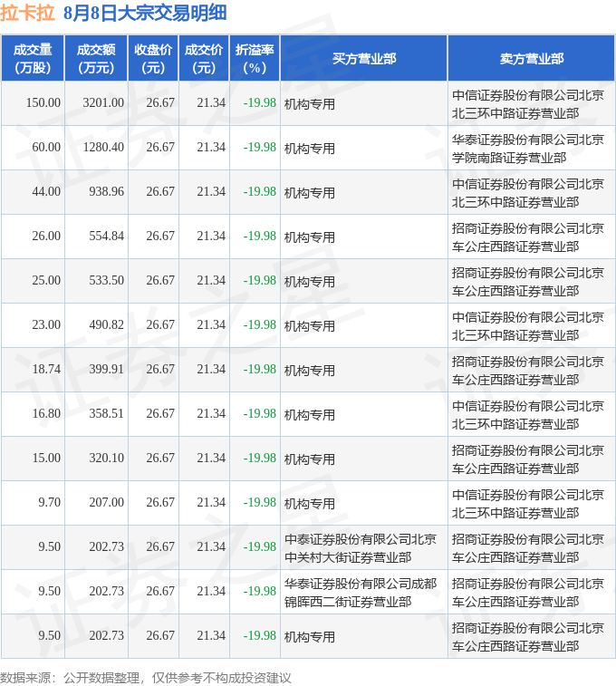
Task: Select the 折溢率(%) column header
Action: click(255, 59)
